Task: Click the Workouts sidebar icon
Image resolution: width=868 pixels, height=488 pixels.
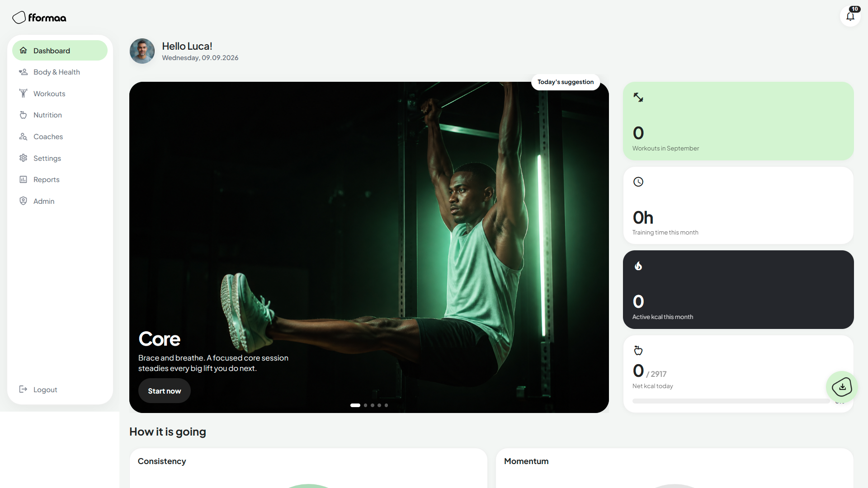Action: tap(24, 94)
